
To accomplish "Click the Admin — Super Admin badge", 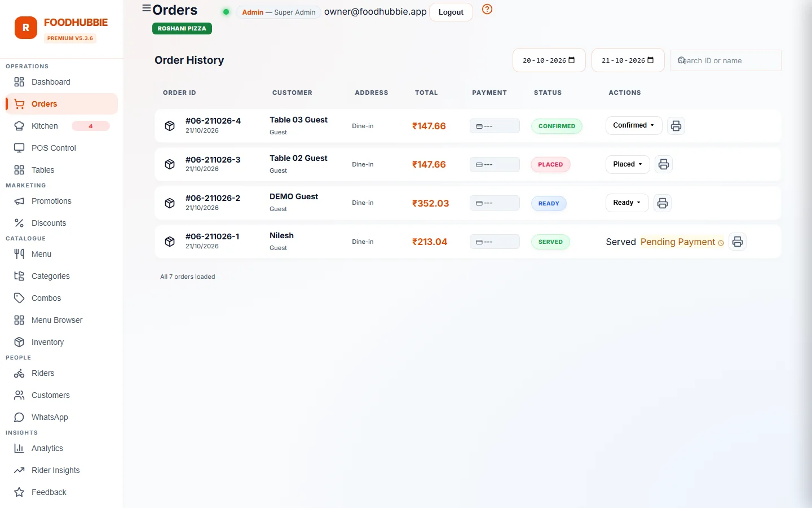I will point(279,12).
